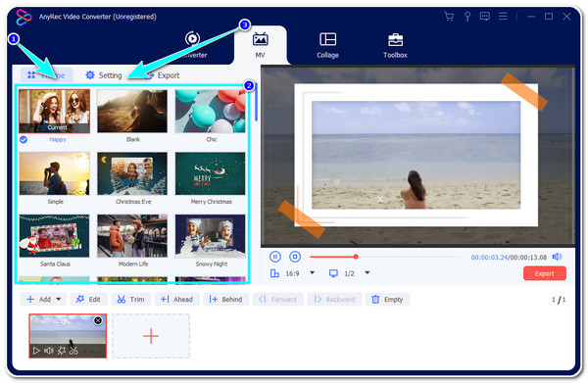This screenshot has height=383, width=588.
Task: Click the 1 / 1 page indicator
Action: 559,300
